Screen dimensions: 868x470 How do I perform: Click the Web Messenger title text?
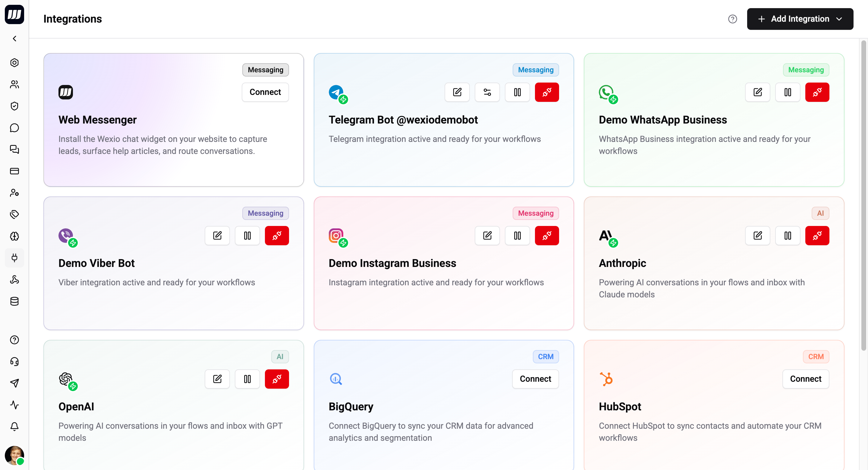pos(97,120)
